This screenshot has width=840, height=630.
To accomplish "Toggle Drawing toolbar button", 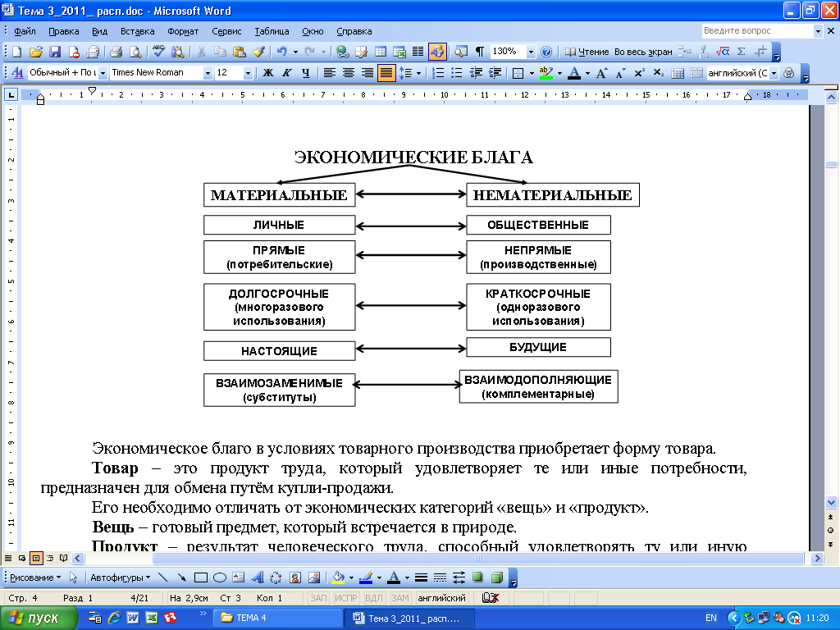I will coord(437,52).
